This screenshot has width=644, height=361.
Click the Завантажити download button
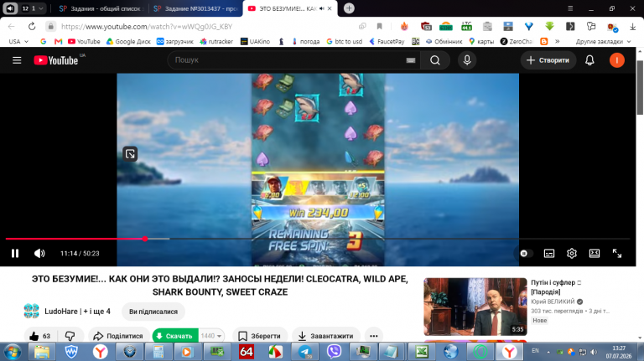(x=326, y=336)
